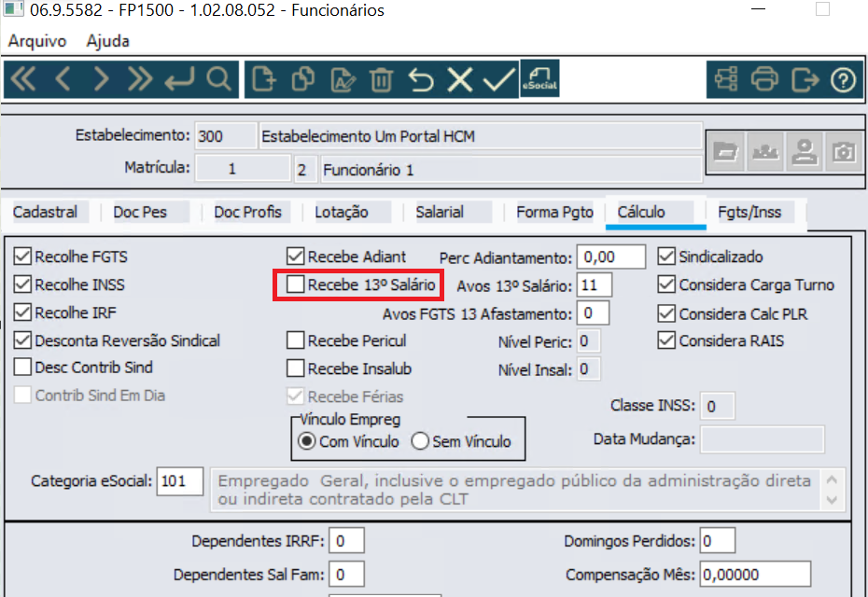Go to the first record
Screen dimensions: 868x597
click(x=23, y=79)
